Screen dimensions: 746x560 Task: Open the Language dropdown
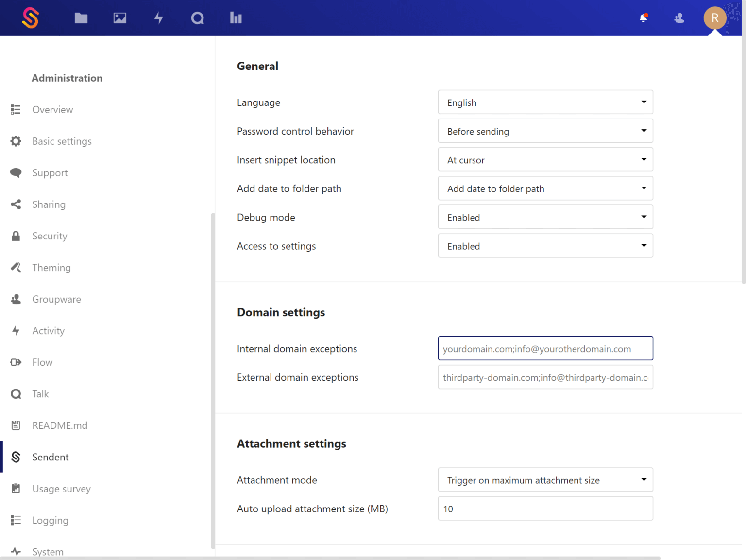point(545,102)
